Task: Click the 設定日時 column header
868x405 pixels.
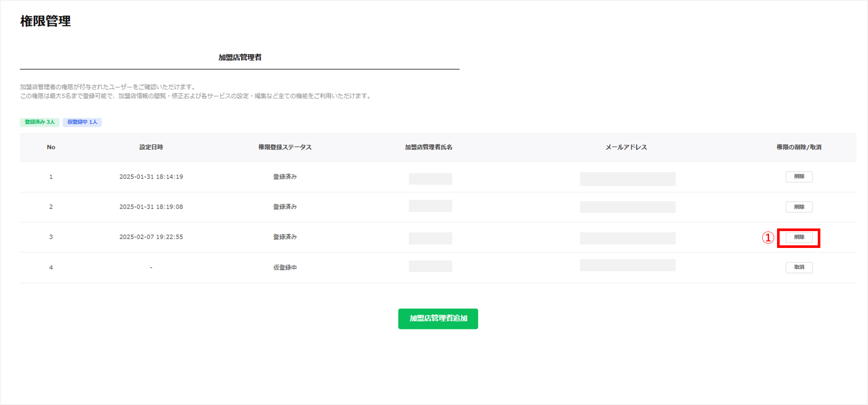Action: [x=151, y=147]
